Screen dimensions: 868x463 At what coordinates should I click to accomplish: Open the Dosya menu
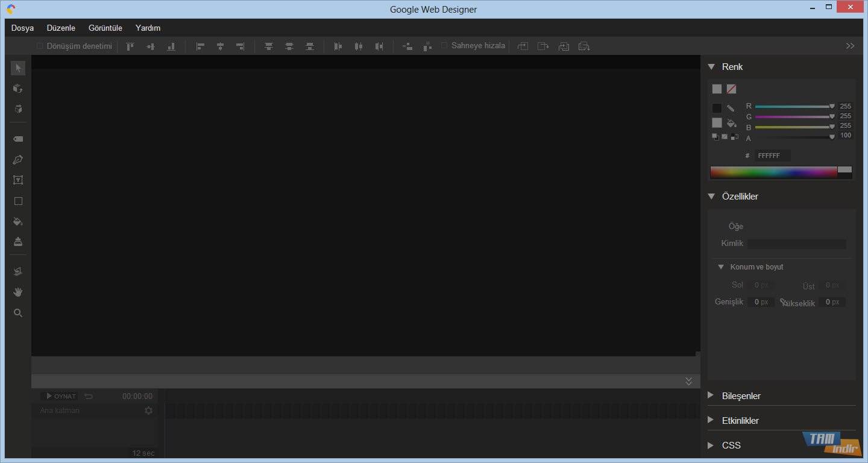(x=22, y=28)
